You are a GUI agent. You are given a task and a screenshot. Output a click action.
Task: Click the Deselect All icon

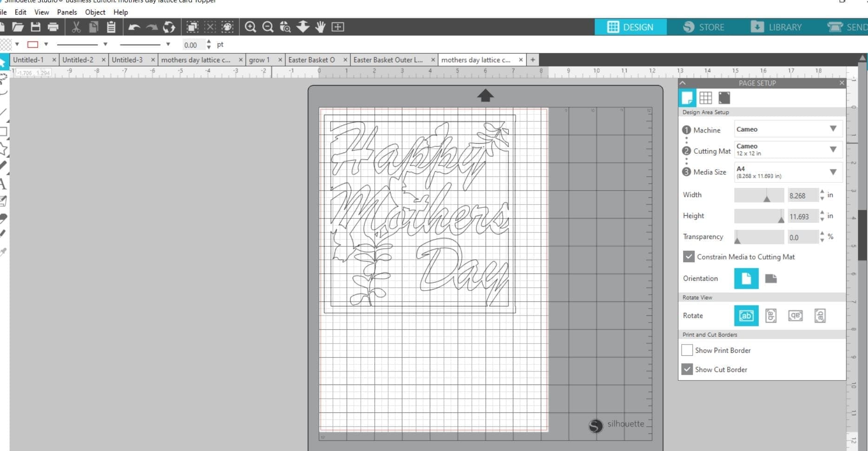point(210,27)
